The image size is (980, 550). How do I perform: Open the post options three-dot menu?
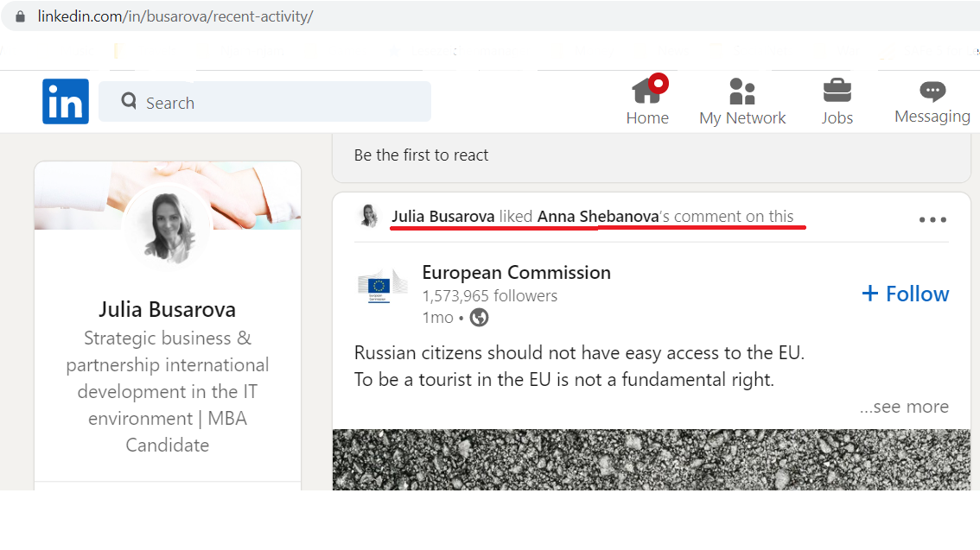tap(932, 219)
